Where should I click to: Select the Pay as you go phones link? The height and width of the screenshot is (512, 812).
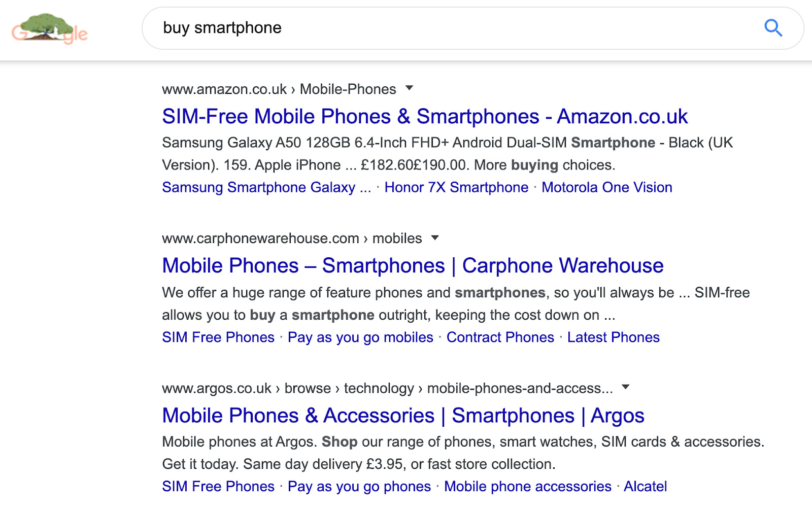[x=359, y=487]
